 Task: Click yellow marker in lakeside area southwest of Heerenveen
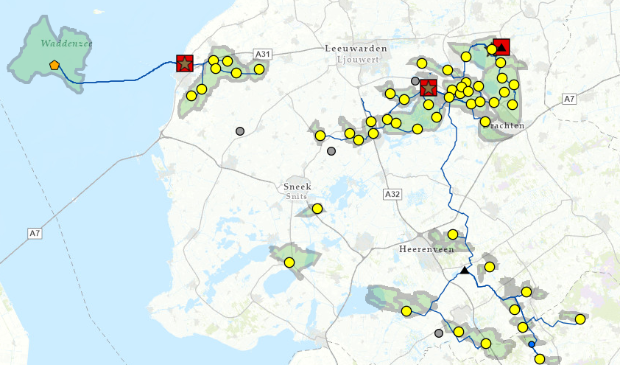coord(406,311)
